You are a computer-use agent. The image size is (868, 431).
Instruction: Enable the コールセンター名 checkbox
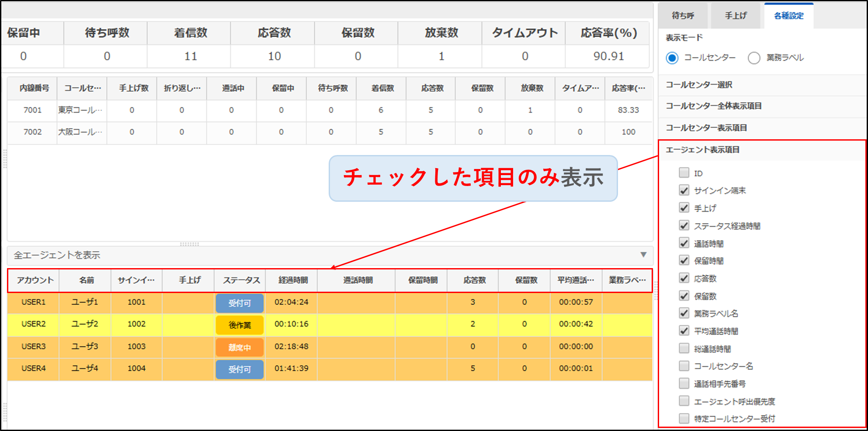(684, 365)
